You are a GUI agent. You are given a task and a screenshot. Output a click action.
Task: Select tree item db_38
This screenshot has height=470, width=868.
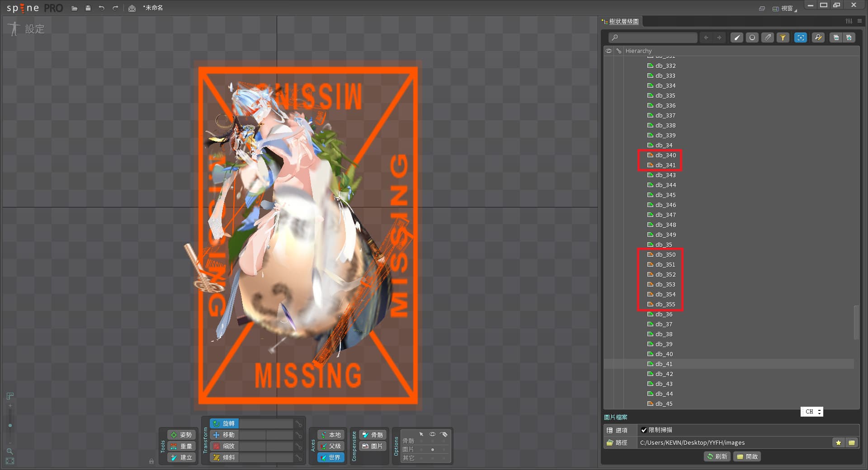click(x=664, y=334)
